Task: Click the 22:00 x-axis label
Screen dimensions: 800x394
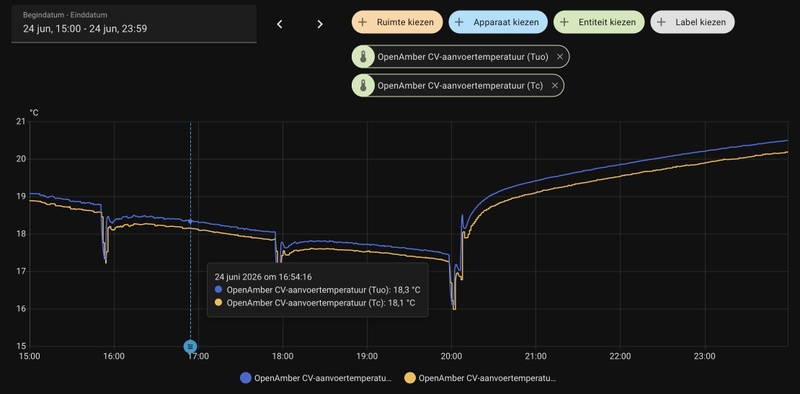Action: coord(620,356)
